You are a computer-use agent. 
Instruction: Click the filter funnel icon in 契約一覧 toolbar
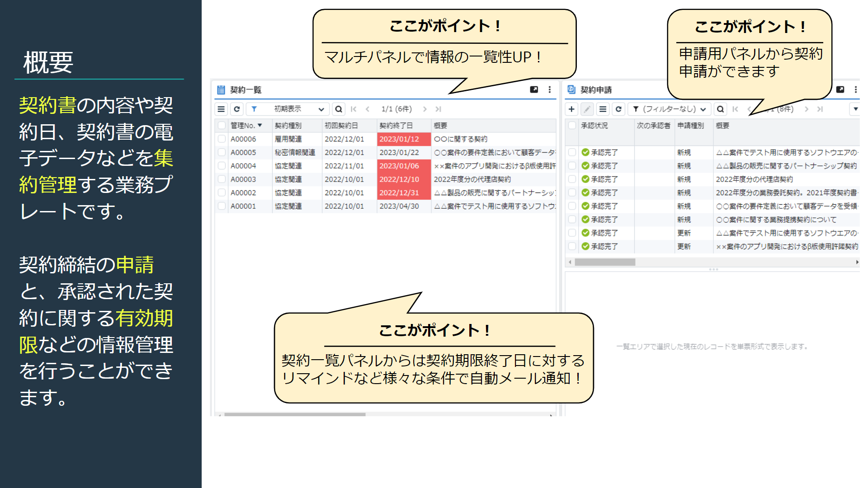(254, 109)
